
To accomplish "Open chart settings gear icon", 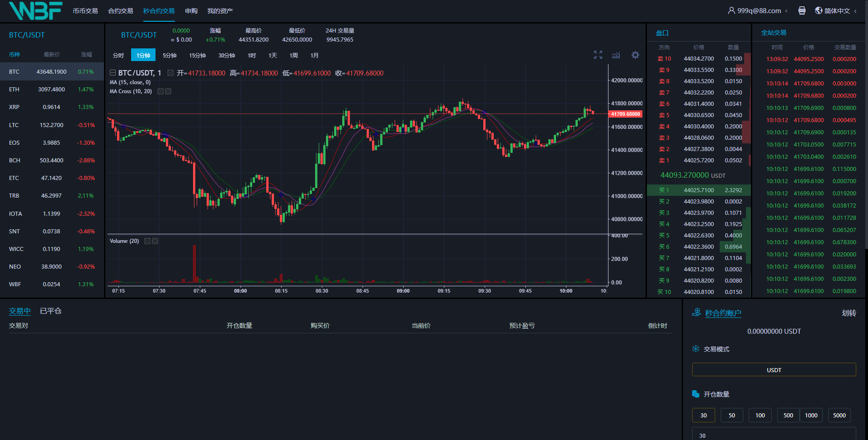I will pyautogui.click(x=635, y=55).
